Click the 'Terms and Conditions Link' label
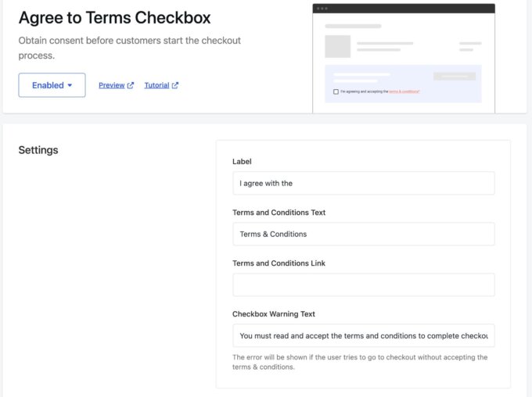This screenshot has width=532, height=397. pos(279,263)
